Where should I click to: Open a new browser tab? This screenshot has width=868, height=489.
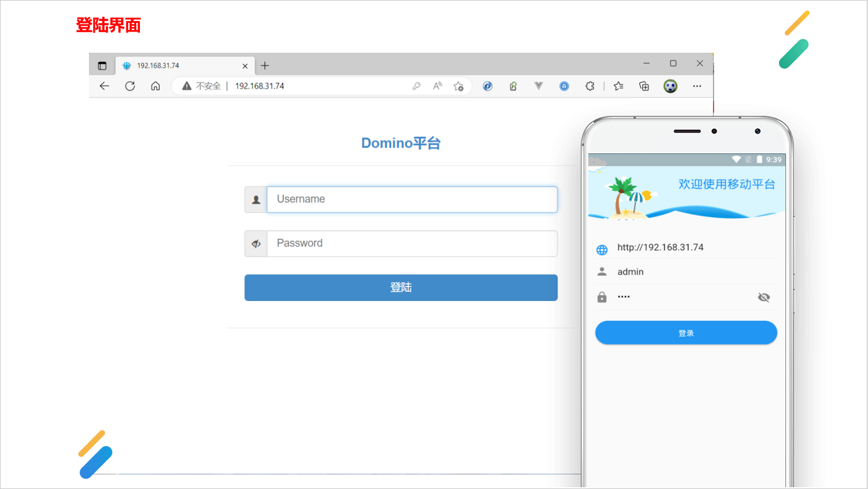[x=265, y=66]
